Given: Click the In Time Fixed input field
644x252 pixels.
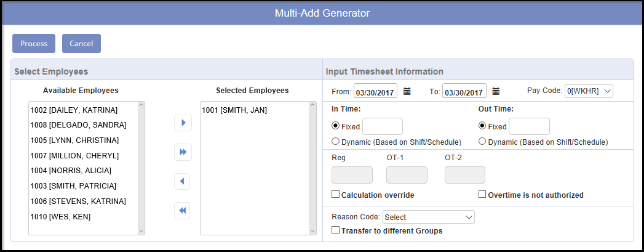Looking at the screenshot, I should pos(383,126).
